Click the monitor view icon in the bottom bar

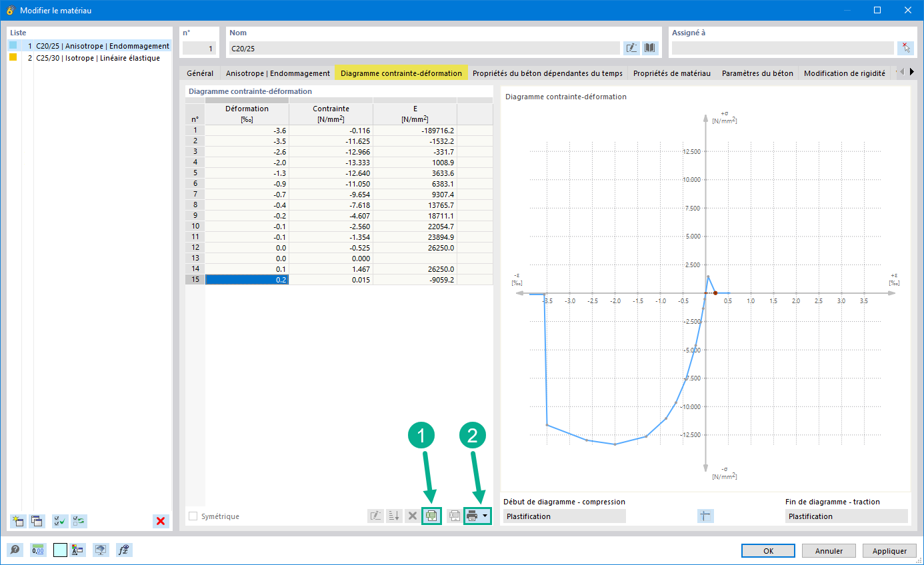click(101, 550)
